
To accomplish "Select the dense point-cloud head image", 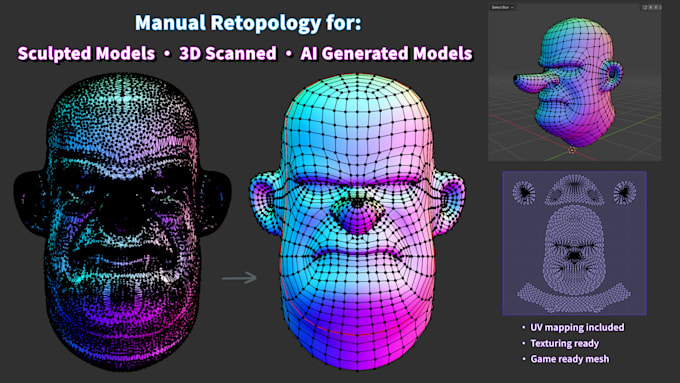I will [122, 221].
